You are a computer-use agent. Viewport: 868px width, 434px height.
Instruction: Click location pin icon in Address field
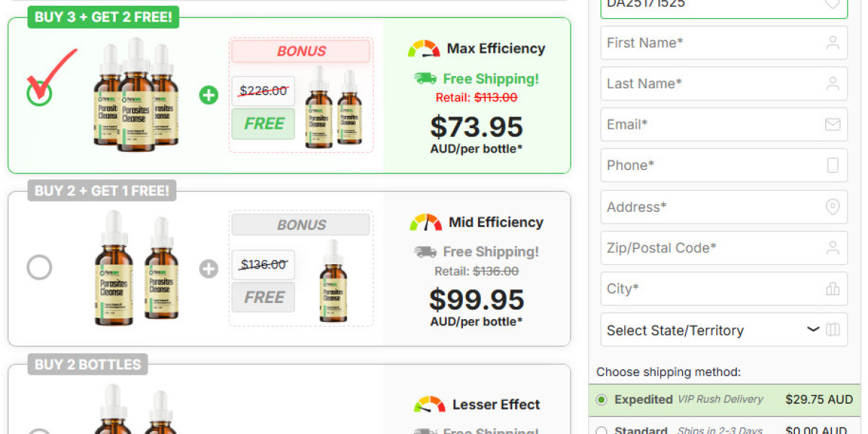pyautogui.click(x=833, y=207)
